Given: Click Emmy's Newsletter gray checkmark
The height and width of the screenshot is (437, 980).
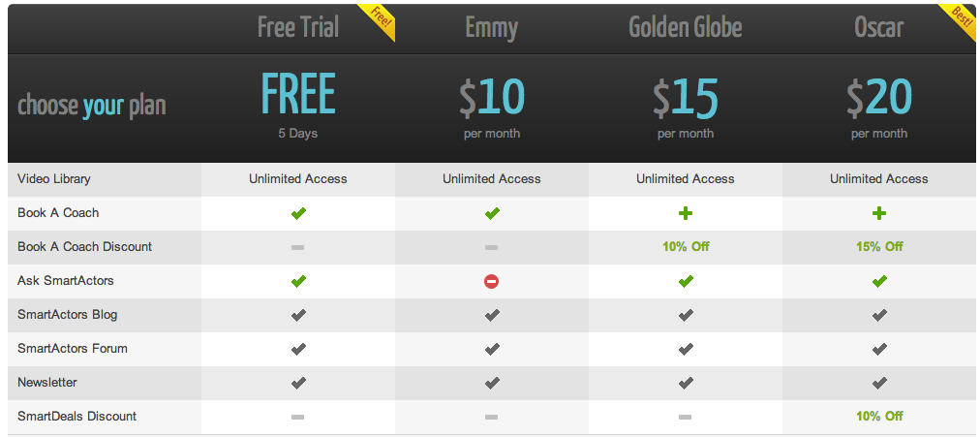Looking at the screenshot, I should pos(492,383).
